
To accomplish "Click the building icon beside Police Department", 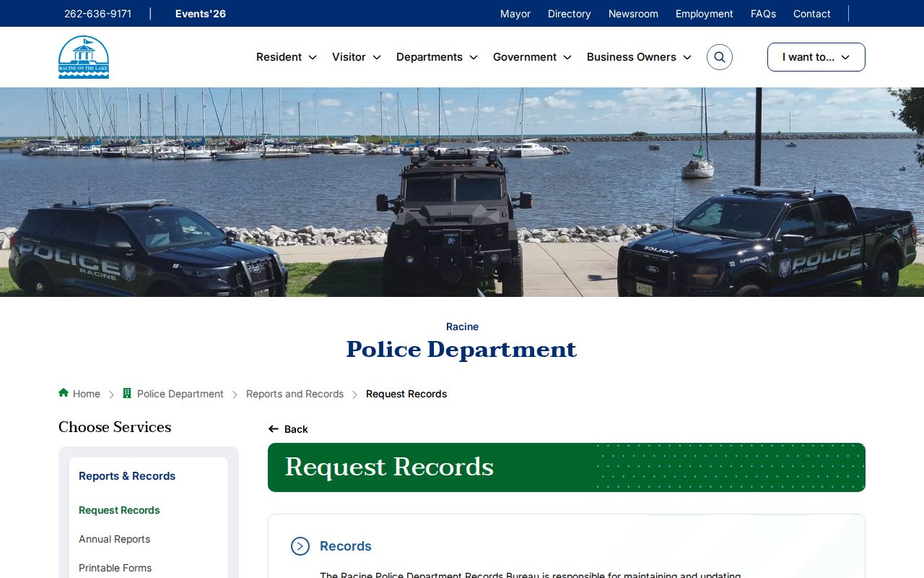I will coord(127,393).
